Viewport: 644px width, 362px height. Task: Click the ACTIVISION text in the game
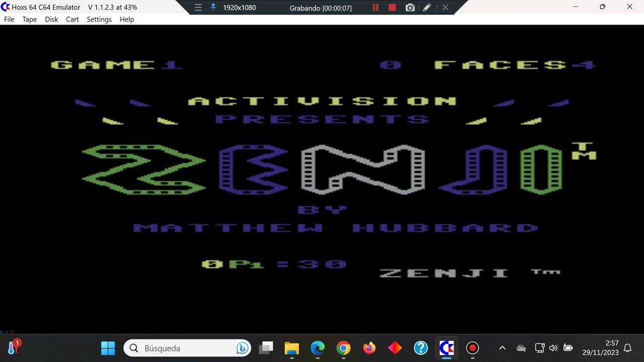(x=322, y=101)
